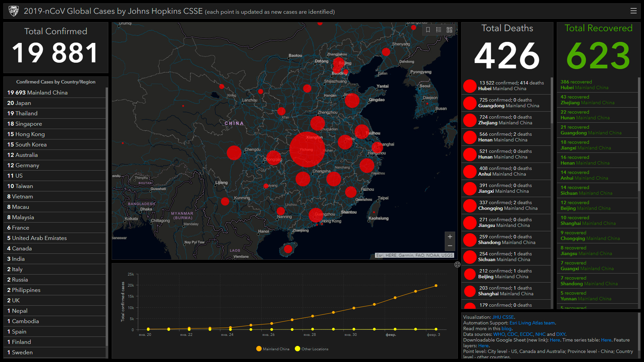Show the map legend list icon
The image size is (644, 362).
coord(439,30)
